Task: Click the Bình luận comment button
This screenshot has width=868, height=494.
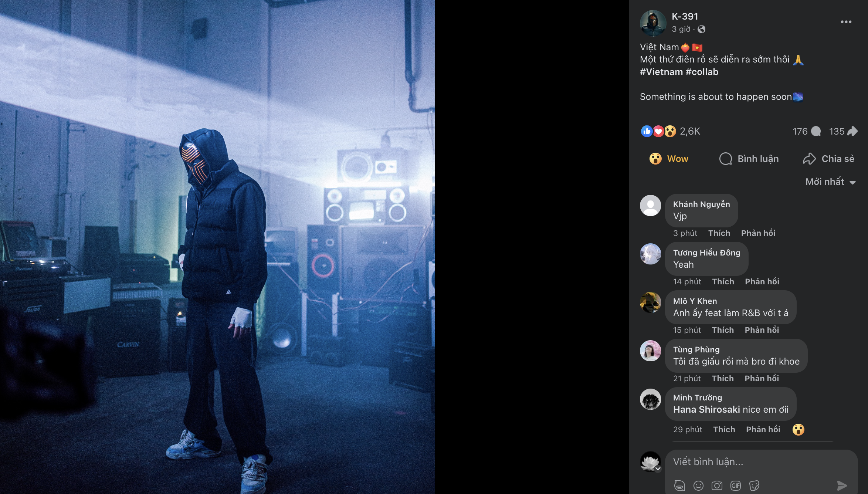Action: pos(749,159)
